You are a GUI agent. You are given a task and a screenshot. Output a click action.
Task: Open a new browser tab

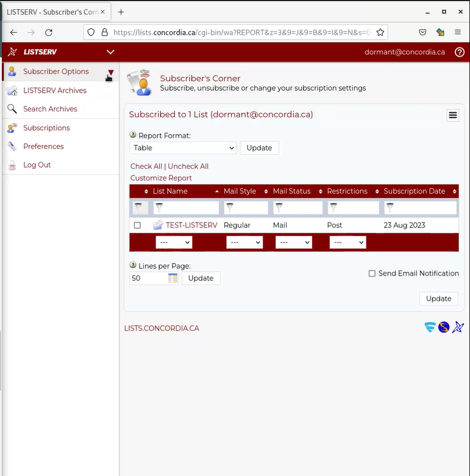coord(121,12)
